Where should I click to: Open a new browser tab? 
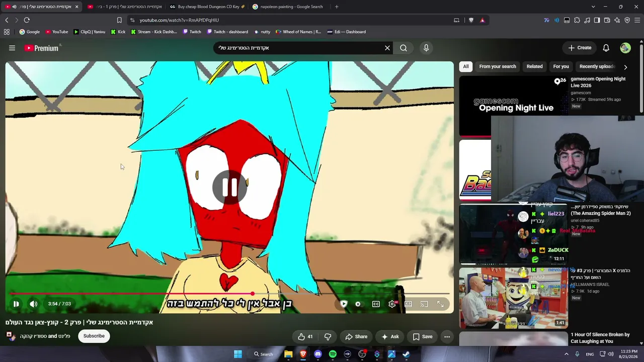coord(337,7)
